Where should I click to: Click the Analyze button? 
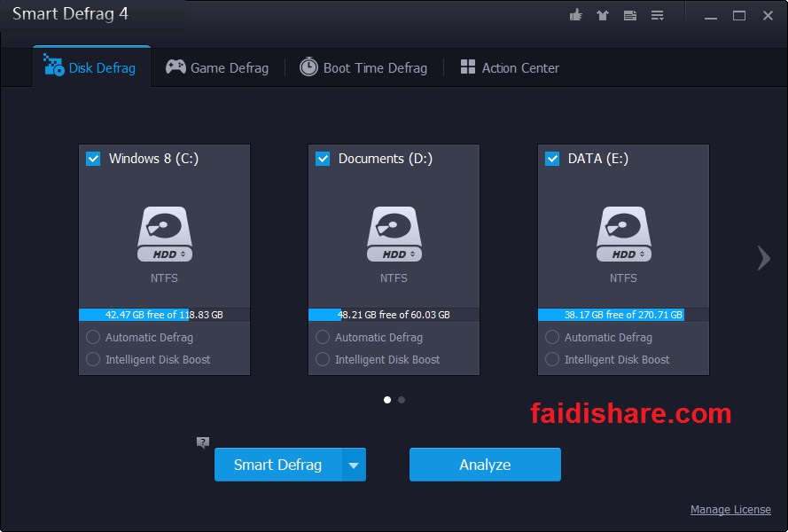(x=485, y=465)
